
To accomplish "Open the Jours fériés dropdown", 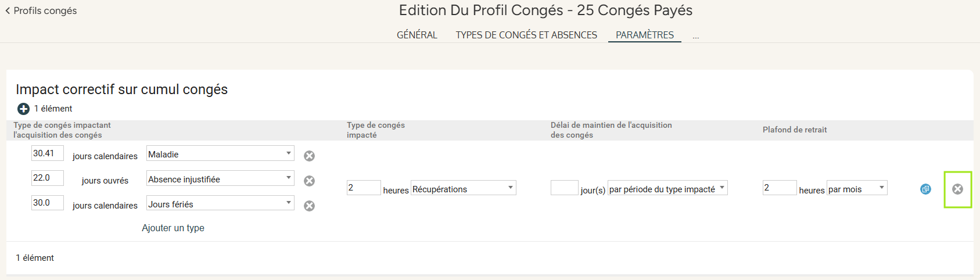I will [220, 203].
